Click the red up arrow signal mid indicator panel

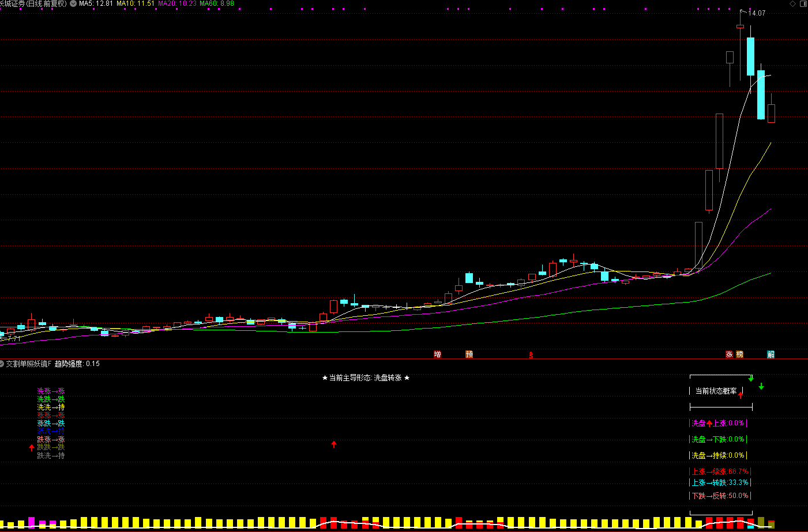tap(334, 444)
